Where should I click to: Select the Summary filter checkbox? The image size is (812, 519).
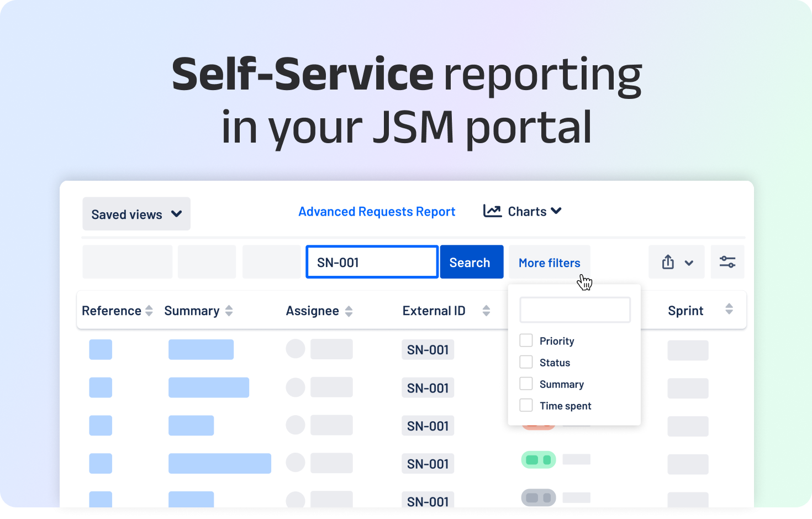pos(526,384)
